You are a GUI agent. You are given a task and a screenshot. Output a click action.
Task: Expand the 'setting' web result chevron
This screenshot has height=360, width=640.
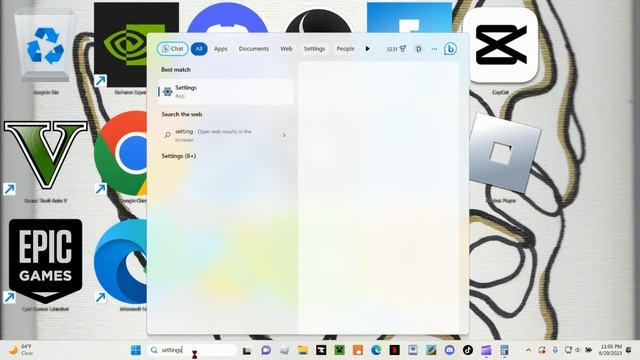coord(284,135)
